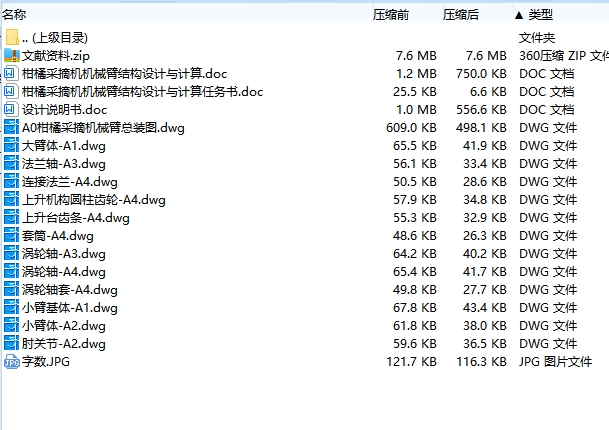Select file name 大臂体-A1.dwg
Viewport: 609px width, 430px height.
[64, 146]
